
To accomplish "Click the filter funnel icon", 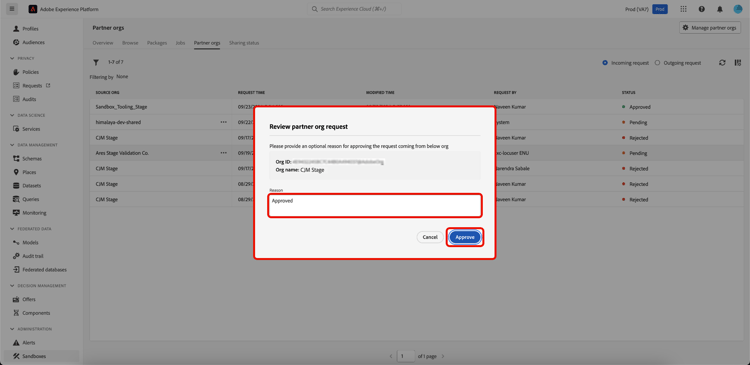I will point(96,62).
